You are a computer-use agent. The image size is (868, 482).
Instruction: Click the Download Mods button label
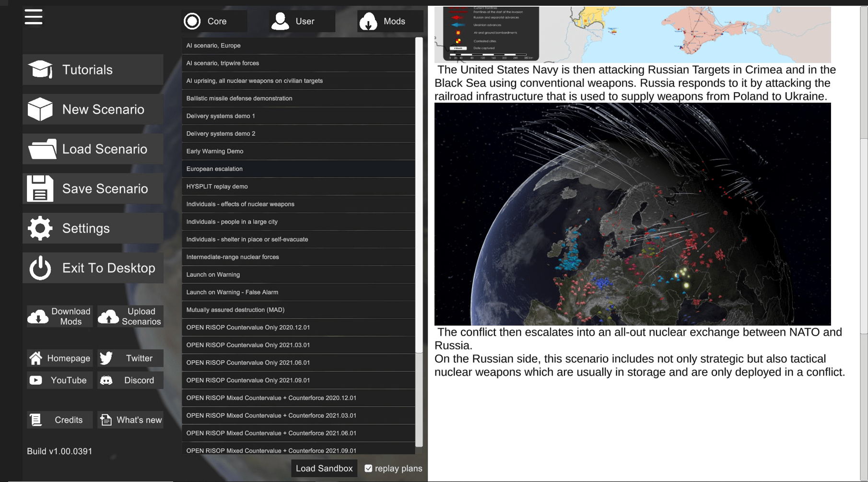pyautogui.click(x=71, y=317)
